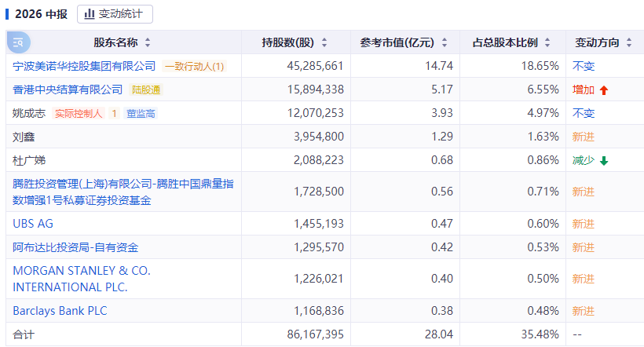The height and width of the screenshot is (347, 644).
Task: Sort by 参考市值(亿元) column arrows
Action: 445,42
